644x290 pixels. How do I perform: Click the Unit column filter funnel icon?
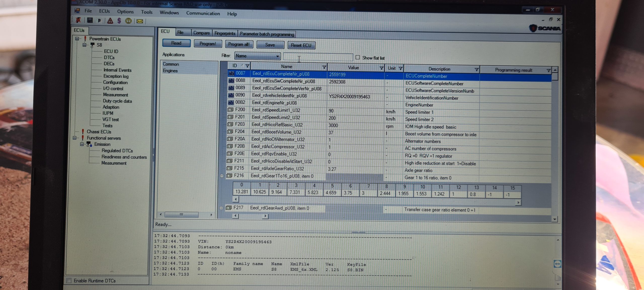(400, 68)
